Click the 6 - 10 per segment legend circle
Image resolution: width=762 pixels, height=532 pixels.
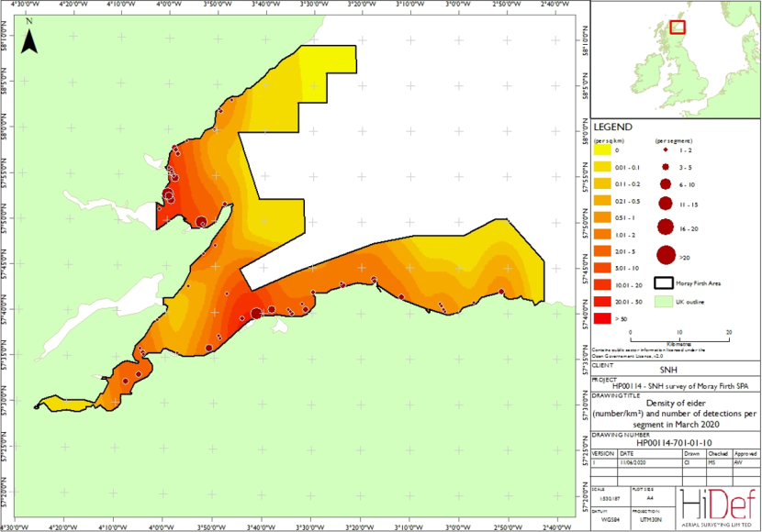(666, 184)
